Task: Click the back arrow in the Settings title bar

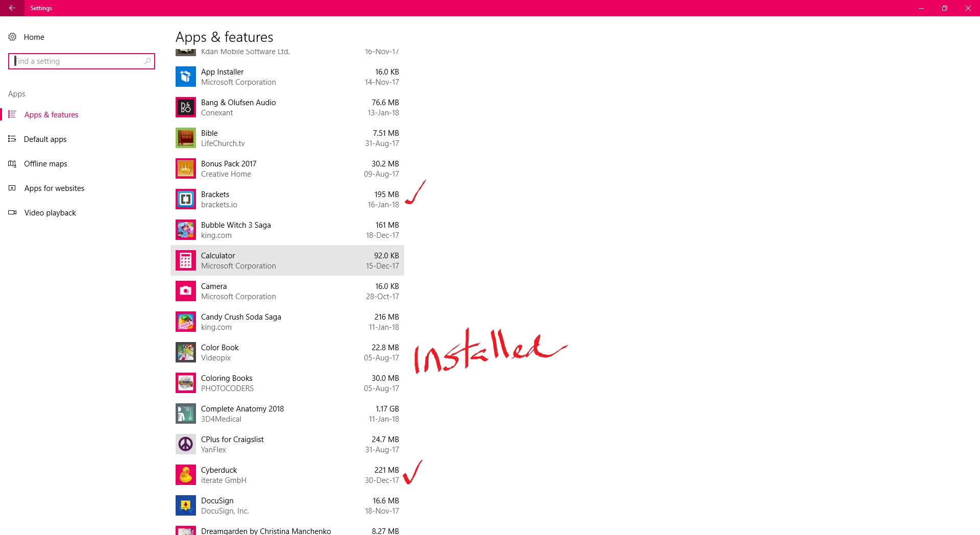Action: point(12,8)
